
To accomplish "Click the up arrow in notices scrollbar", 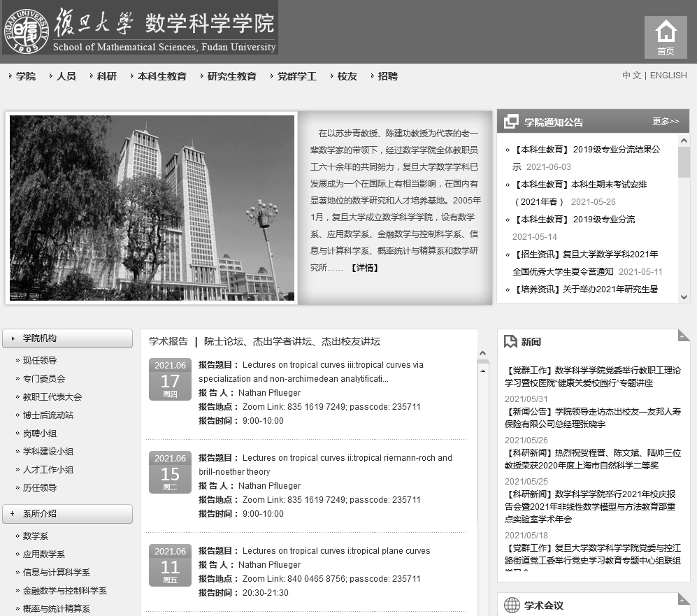I will tap(684, 141).
